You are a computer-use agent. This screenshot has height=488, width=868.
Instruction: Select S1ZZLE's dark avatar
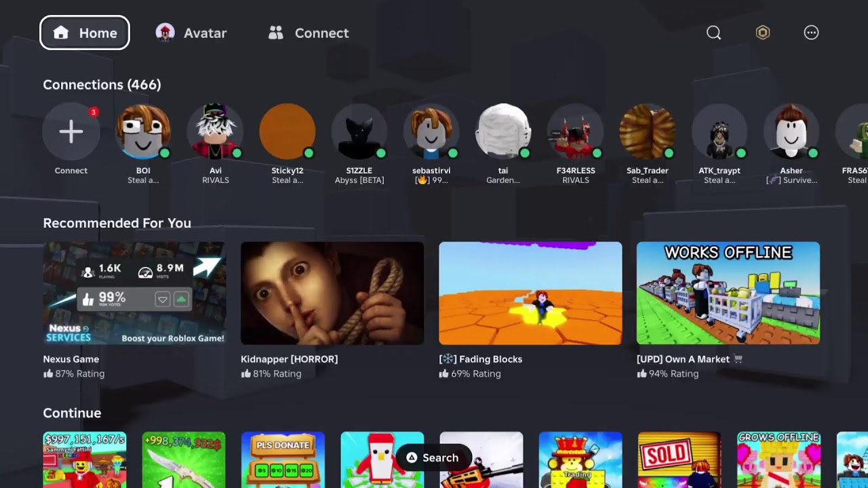(359, 131)
